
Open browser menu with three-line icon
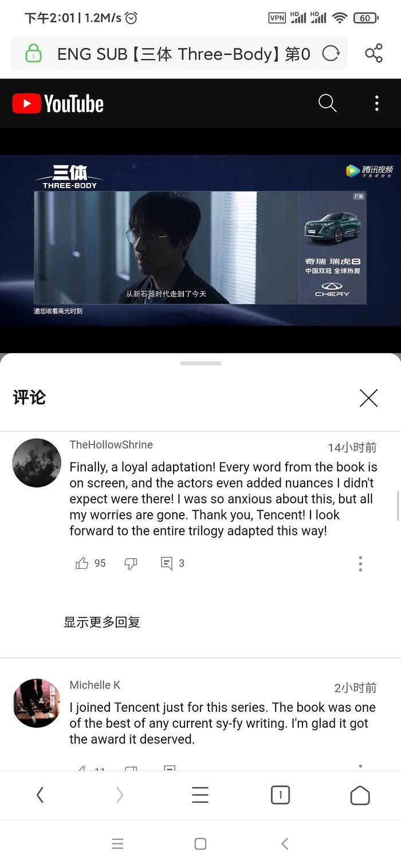tap(200, 795)
